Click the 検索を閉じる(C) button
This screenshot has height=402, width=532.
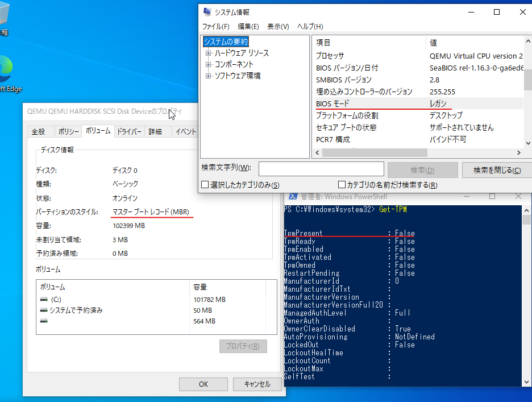(497, 170)
